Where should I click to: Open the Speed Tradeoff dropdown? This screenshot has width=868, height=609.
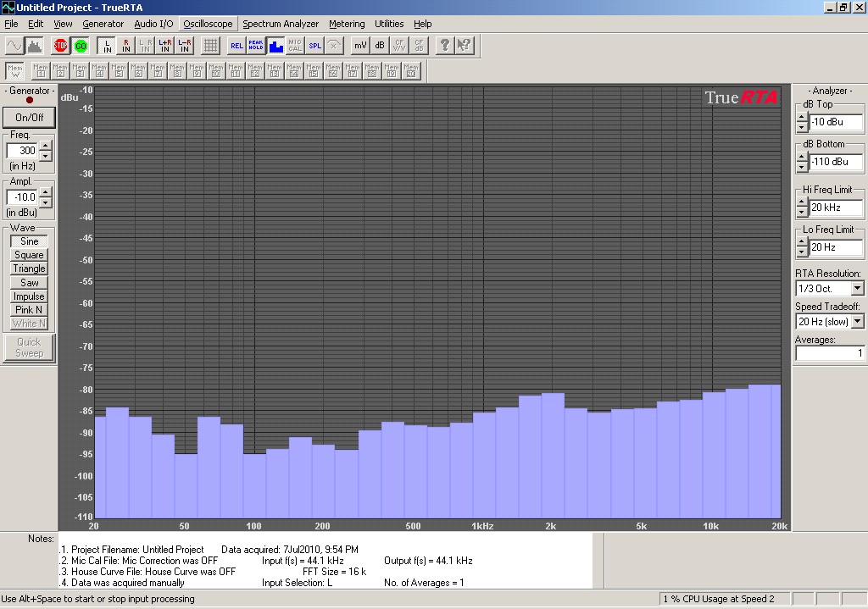(x=857, y=321)
